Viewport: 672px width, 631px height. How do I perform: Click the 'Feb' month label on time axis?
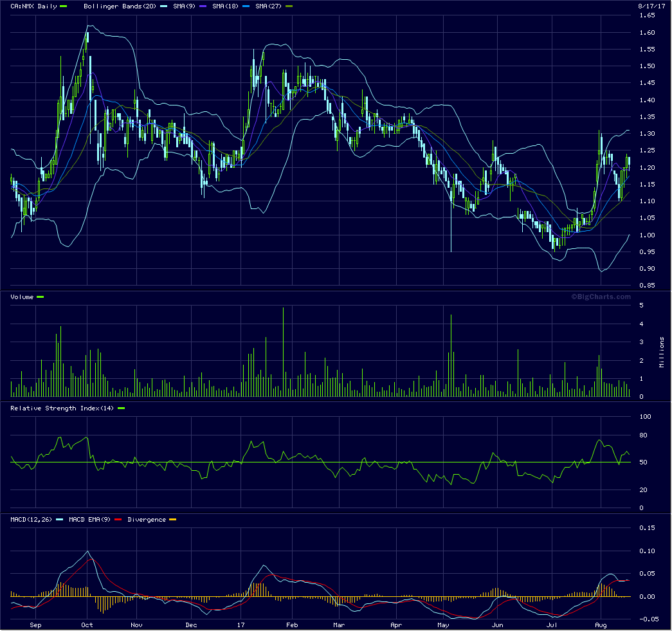coord(292,625)
